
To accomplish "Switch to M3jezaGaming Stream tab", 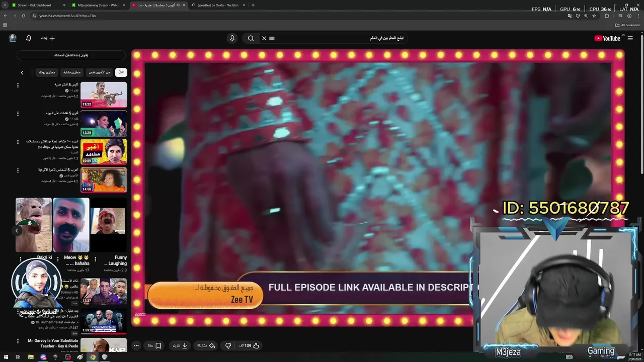I will tap(98, 5).
